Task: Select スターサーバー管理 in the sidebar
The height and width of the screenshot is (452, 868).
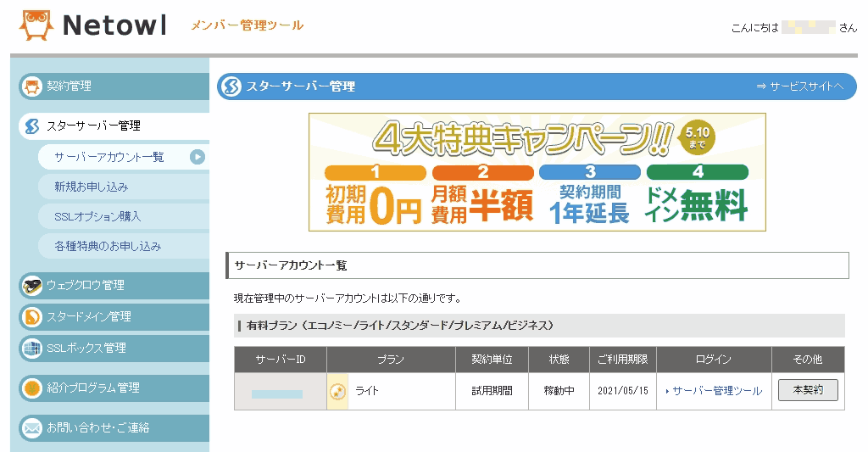Action: tap(114, 126)
